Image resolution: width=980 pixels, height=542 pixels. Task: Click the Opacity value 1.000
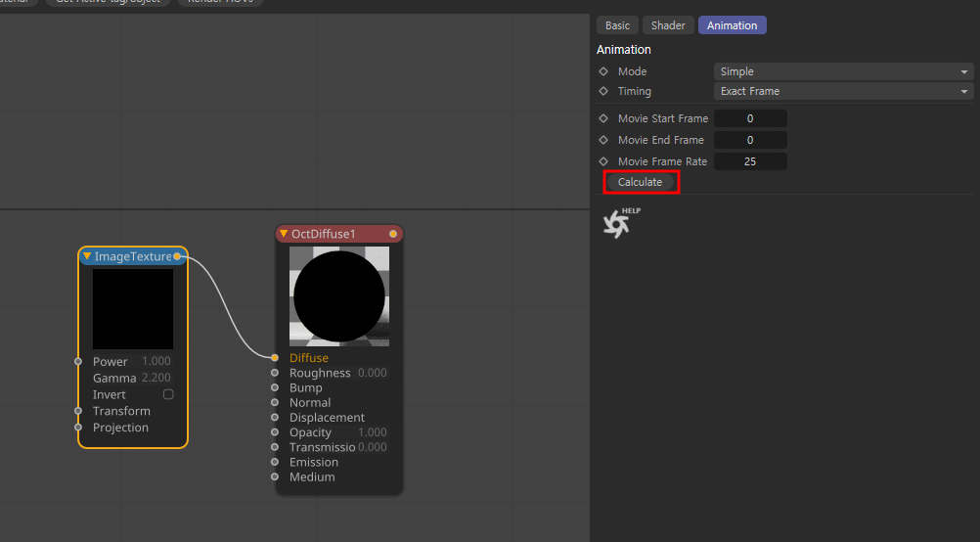click(373, 432)
